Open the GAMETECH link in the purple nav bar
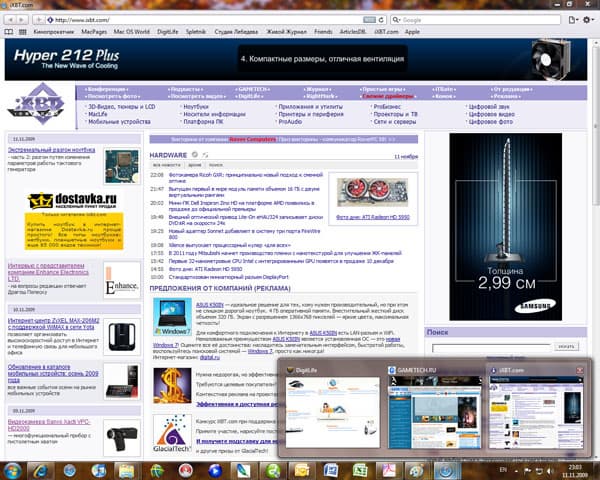Image resolution: width=600 pixels, height=480 pixels. [x=252, y=89]
